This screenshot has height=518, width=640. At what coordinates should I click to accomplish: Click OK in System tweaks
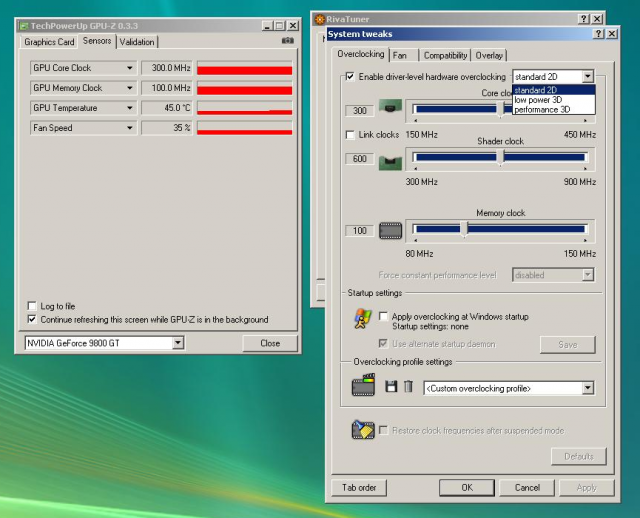tap(467, 487)
